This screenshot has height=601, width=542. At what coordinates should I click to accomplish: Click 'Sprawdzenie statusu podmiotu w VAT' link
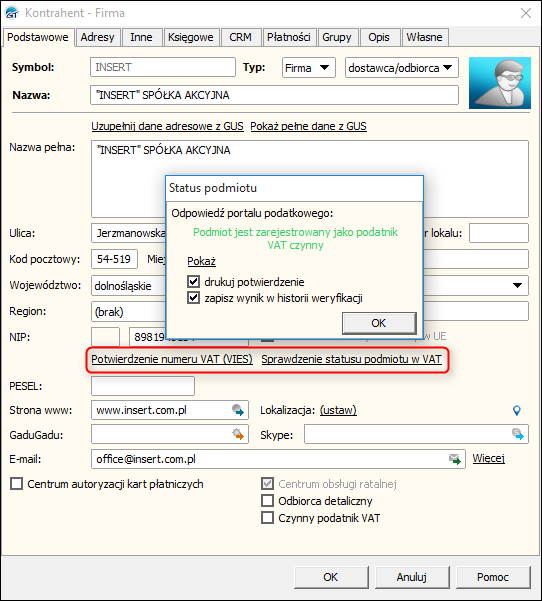click(x=351, y=359)
